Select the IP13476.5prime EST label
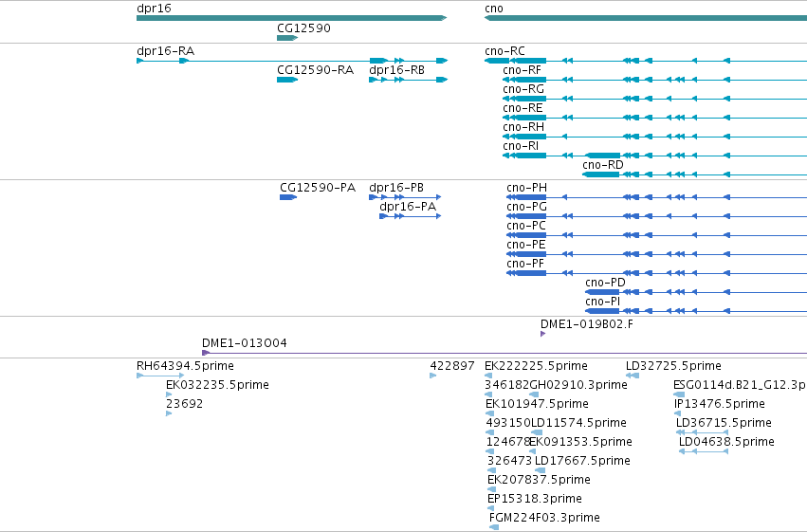Screen dimensions: 807x532 [x=720, y=404]
